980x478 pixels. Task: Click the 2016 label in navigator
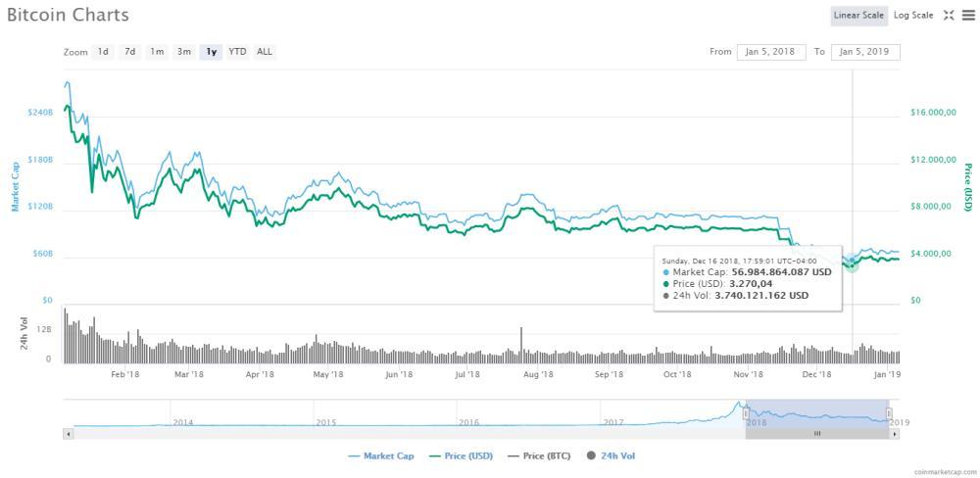(468, 422)
